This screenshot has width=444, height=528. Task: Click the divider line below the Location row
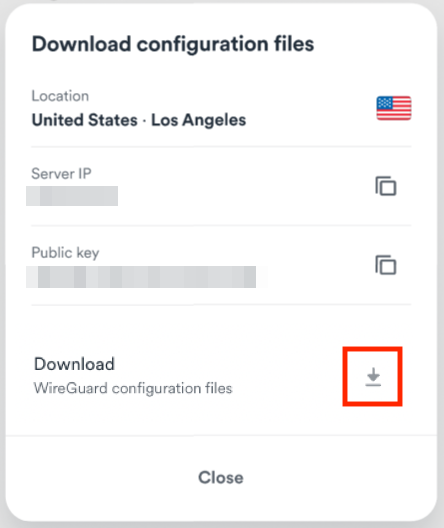click(x=221, y=146)
